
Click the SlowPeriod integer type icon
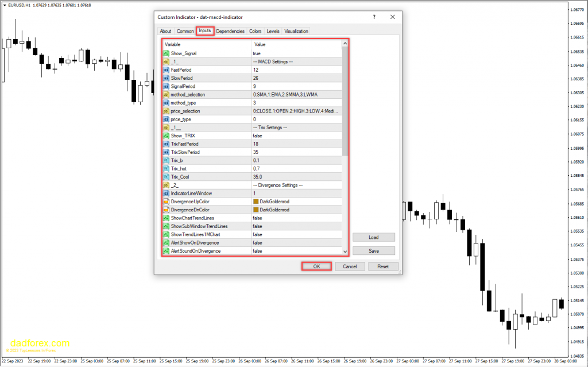[166, 78]
